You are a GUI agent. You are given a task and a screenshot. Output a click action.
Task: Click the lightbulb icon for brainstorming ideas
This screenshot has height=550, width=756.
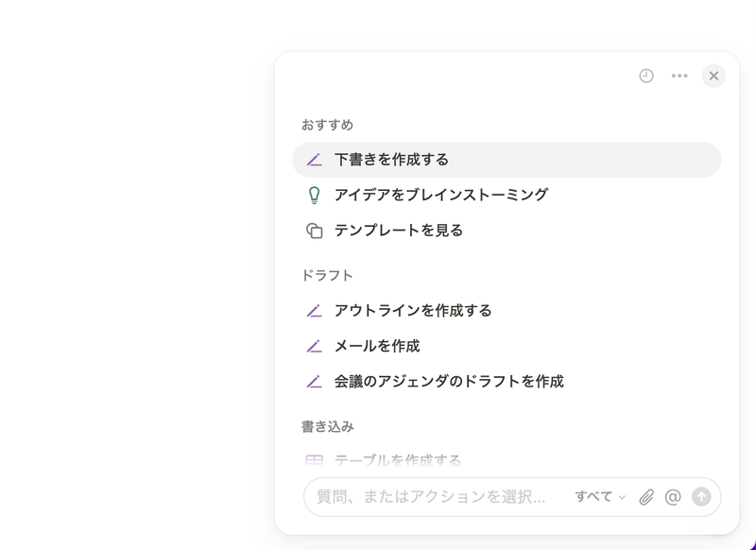[x=315, y=195]
